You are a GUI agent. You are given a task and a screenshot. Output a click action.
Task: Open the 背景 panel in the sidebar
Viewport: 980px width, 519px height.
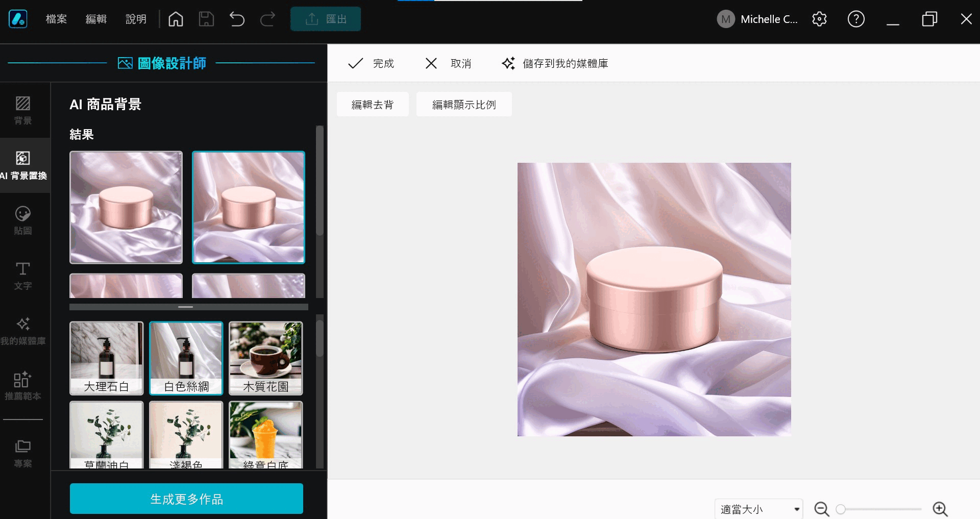[x=23, y=110]
